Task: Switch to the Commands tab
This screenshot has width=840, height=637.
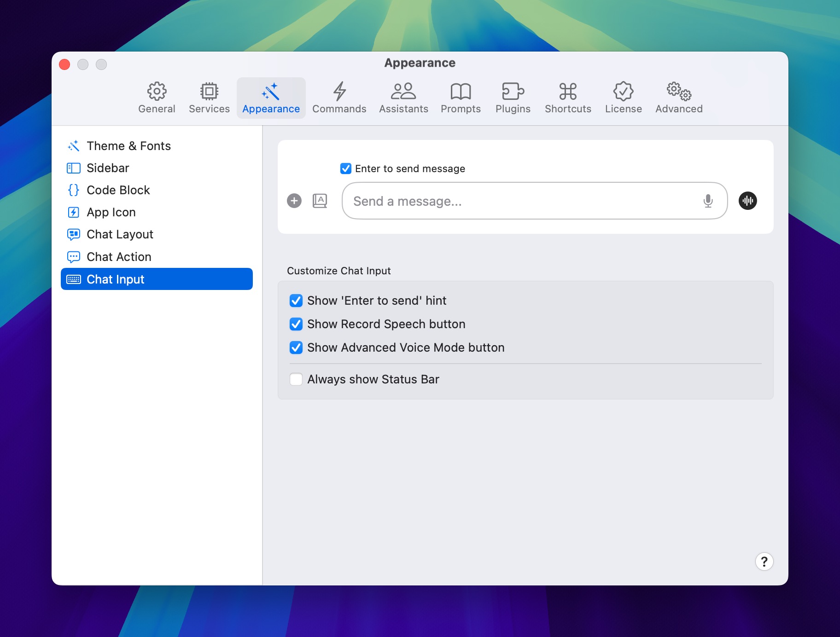Action: (x=339, y=98)
